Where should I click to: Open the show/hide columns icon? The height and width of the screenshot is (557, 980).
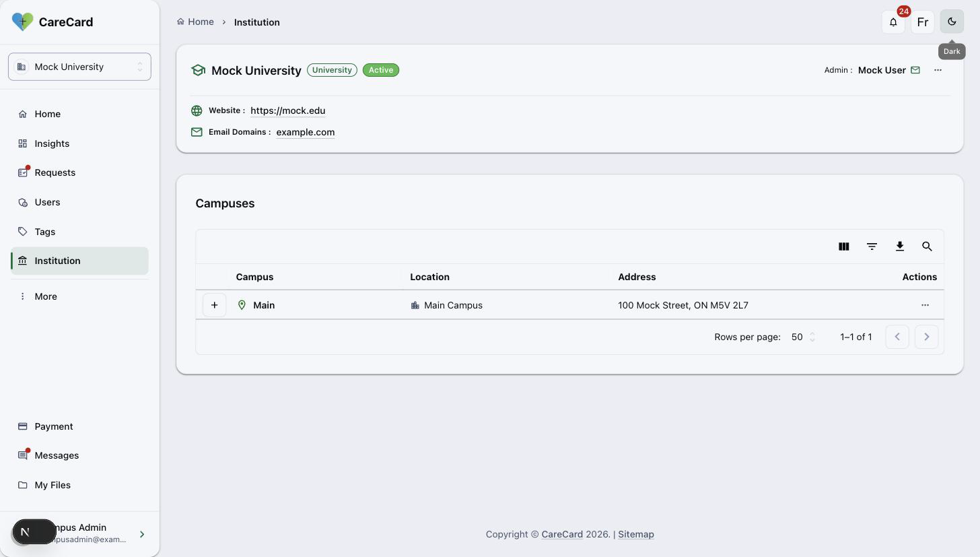[843, 247]
